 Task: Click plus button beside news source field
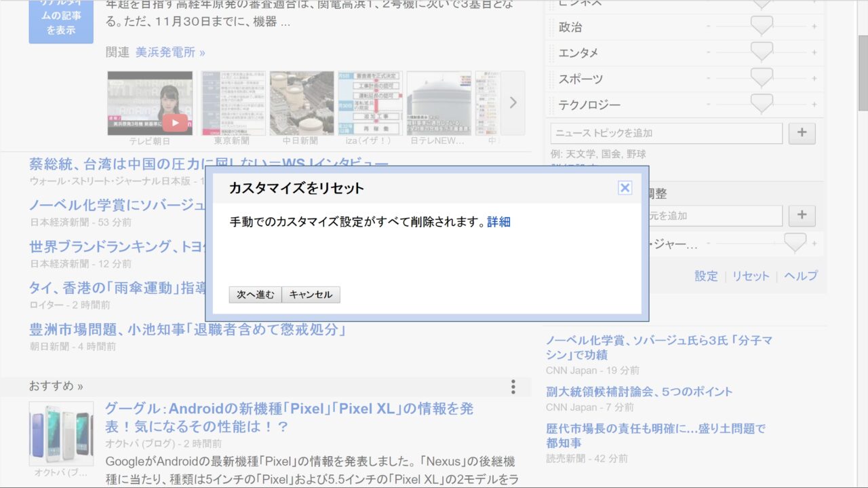tap(802, 215)
